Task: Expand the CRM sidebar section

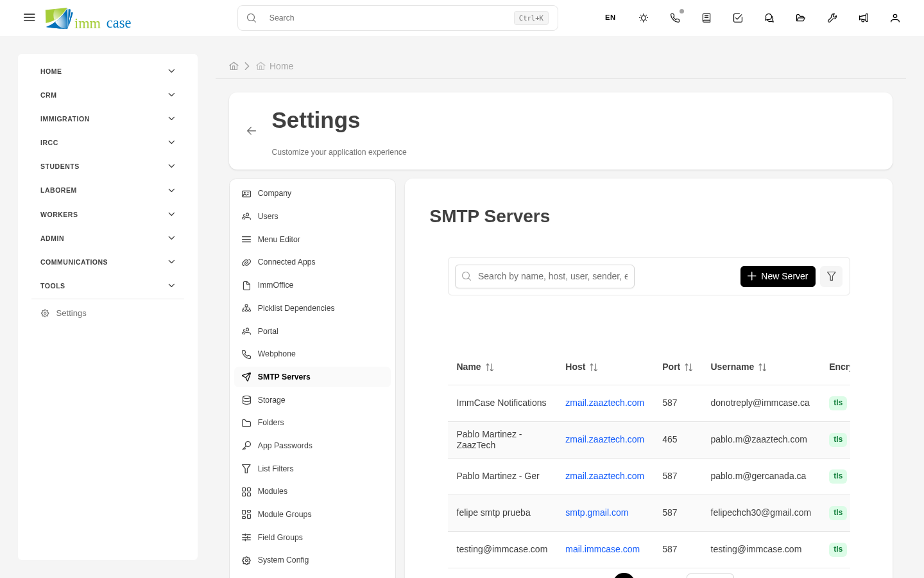Action: [108, 95]
